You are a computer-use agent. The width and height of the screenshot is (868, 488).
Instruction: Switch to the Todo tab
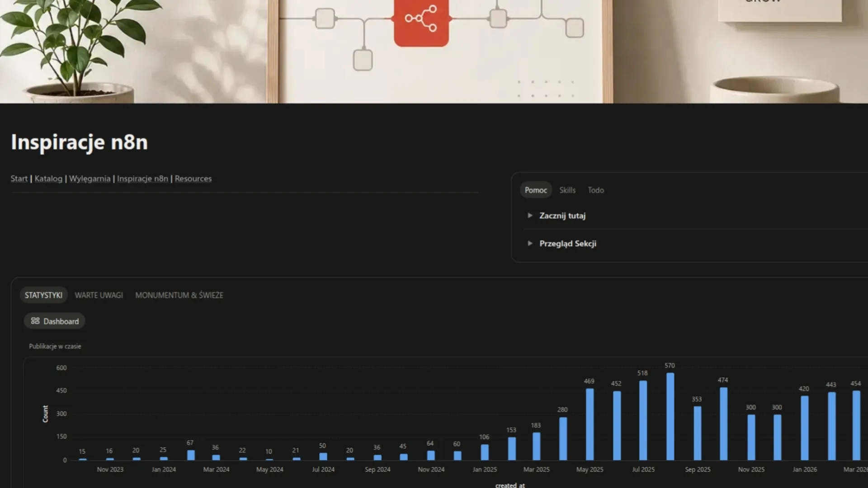[x=596, y=190]
